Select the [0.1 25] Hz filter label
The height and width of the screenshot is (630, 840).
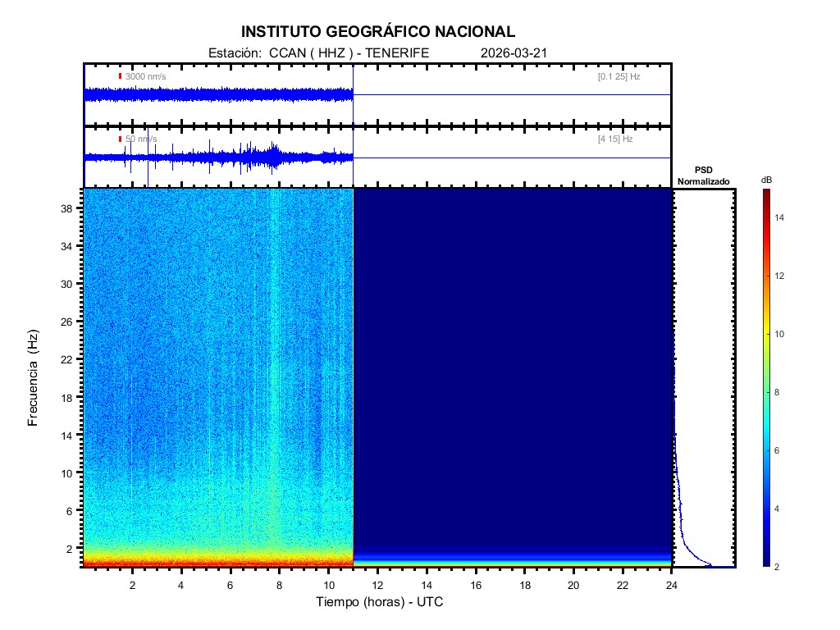click(619, 76)
